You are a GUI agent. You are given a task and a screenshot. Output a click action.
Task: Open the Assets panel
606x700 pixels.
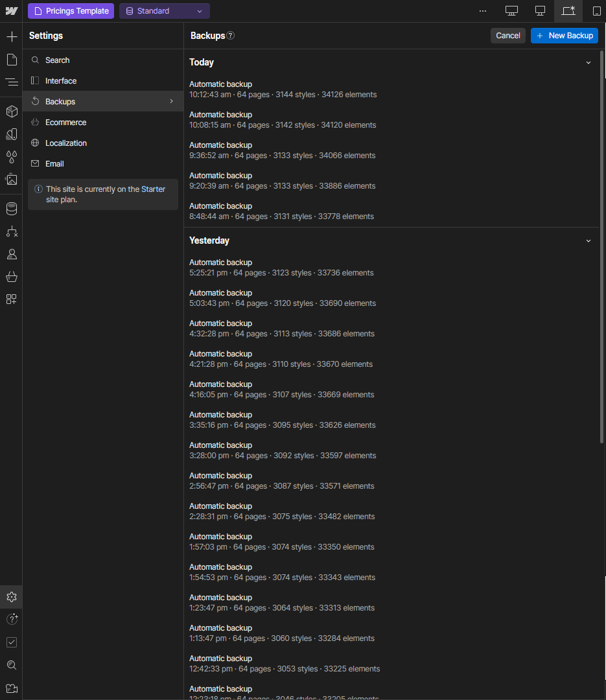click(11, 180)
